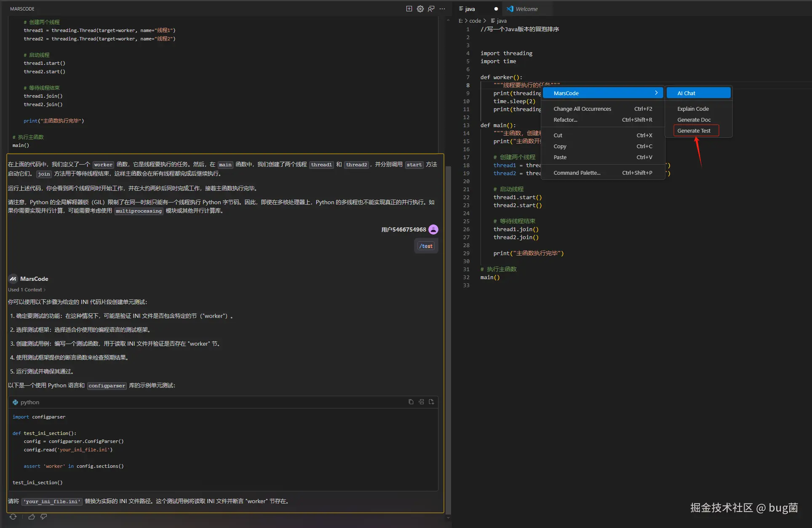Regenerate the MarsCode response

(x=13, y=517)
